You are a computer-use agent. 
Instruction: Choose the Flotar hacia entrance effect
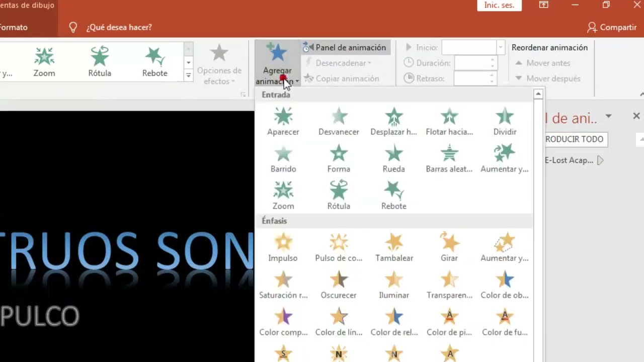(449, 122)
